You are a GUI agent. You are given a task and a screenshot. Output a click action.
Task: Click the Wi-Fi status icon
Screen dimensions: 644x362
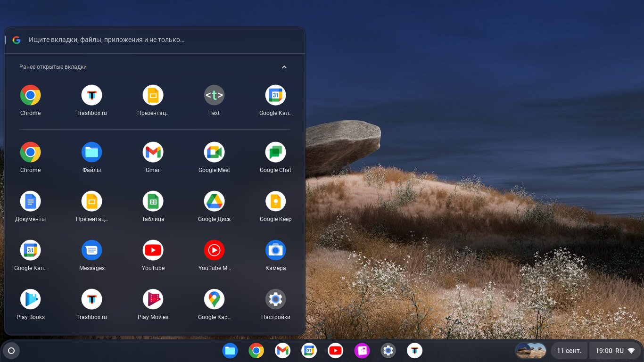coord(631,351)
